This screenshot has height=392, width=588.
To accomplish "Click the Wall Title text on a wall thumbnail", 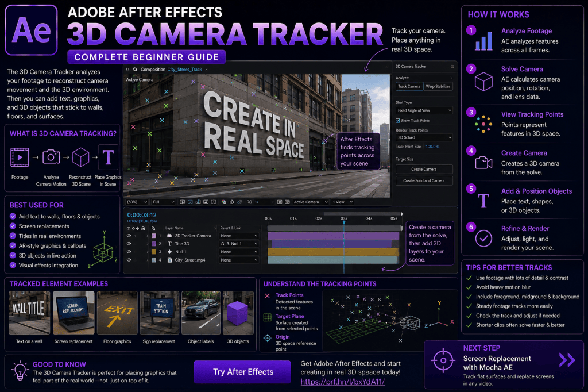I will 29,313.
